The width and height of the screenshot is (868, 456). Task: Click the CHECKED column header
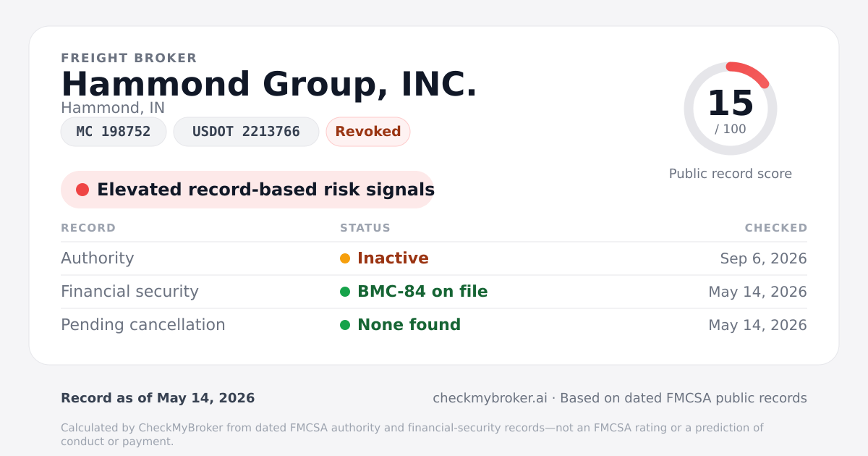[776, 228]
